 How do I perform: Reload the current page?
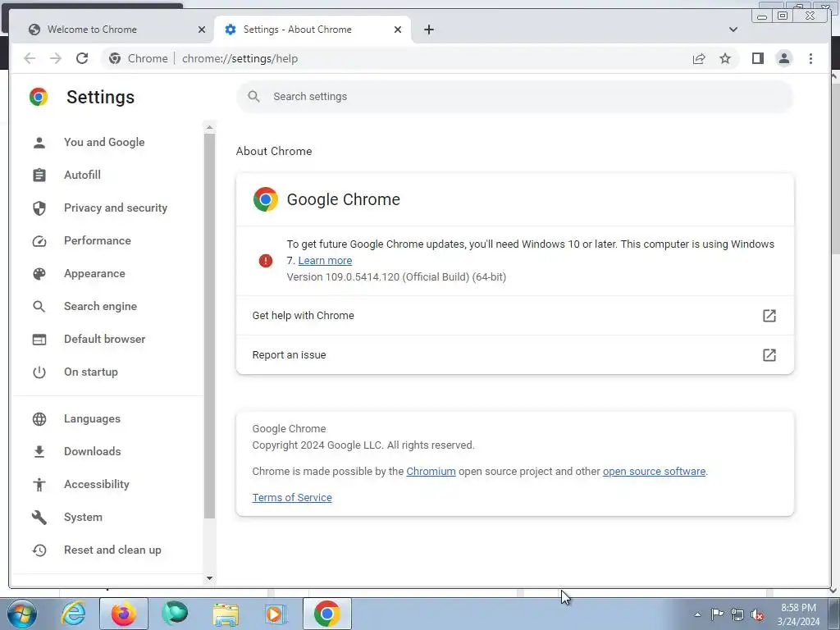click(82, 58)
